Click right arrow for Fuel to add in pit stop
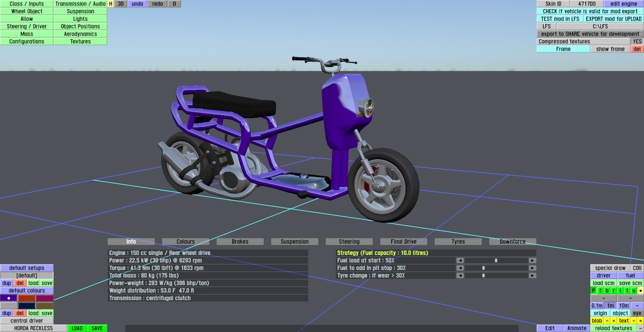Viewport: 644px width, 332px height. 532,268
